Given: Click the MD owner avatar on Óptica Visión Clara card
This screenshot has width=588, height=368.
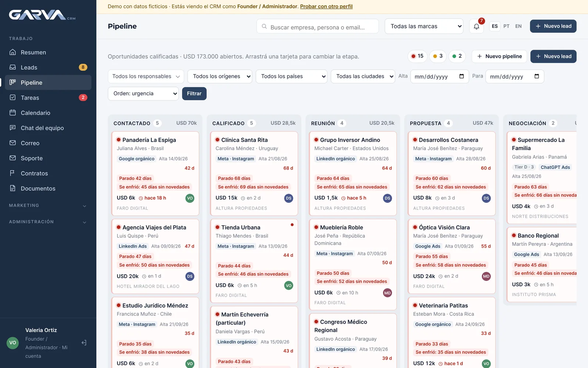Looking at the screenshot, I should pyautogui.click(x=486, y=276).
